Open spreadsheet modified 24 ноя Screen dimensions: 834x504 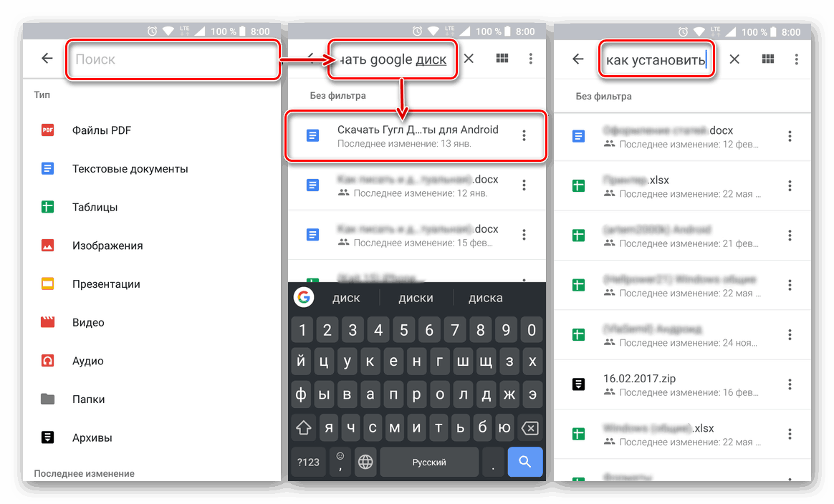point(682,335)
